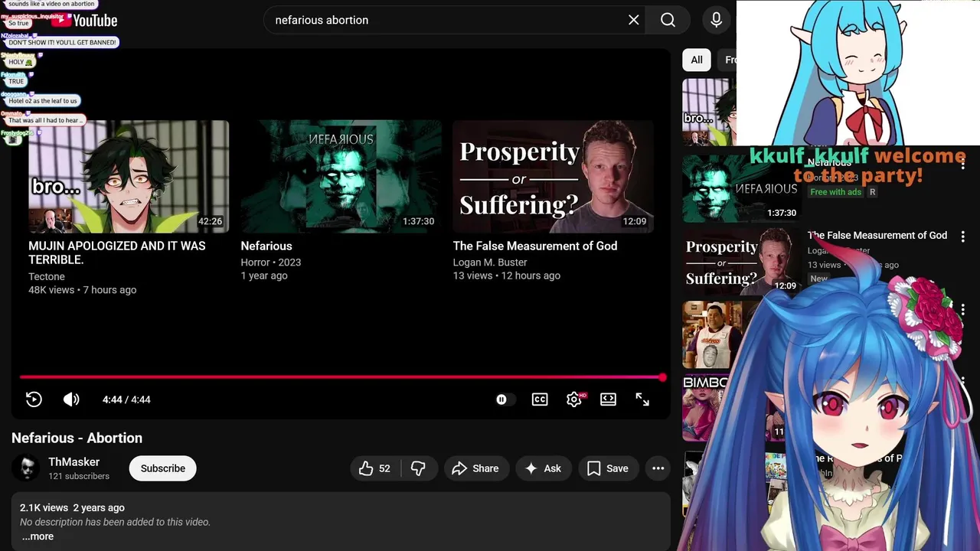Click 'Tectone' channel name on endscreen
The height and width of the screenshot is (551, 980).
click(x=47, y=276)
